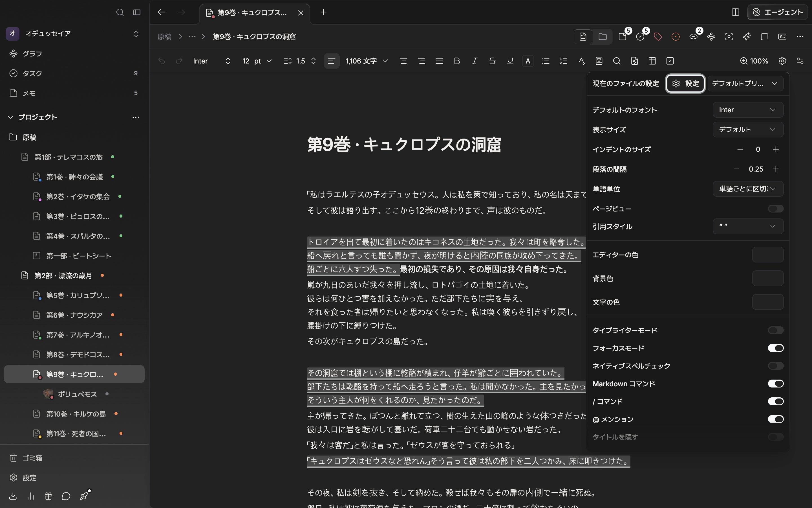Open the デフォルトプリ... preset dropdown

click(745, 83)
